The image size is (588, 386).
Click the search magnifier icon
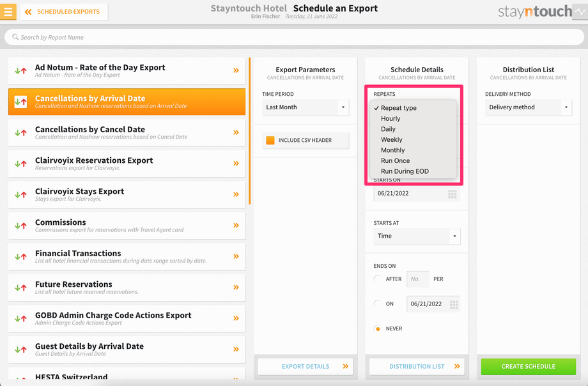point(15,37)
